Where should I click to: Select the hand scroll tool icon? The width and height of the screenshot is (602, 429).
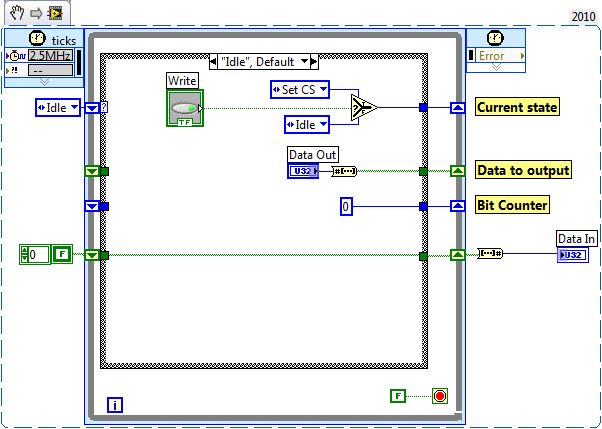click(17, 13)
